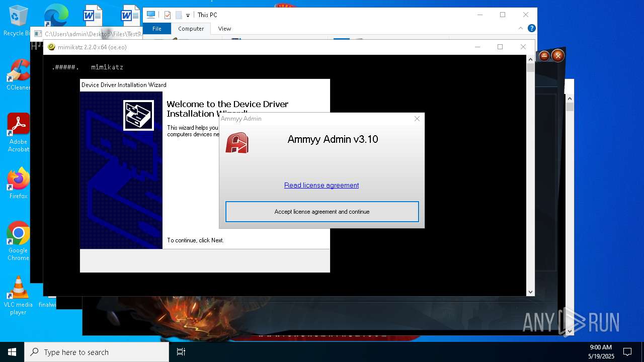This screenshot has height=362, width=644.
Task: Click Properties quick access icon in This PC
Action: 168,15
